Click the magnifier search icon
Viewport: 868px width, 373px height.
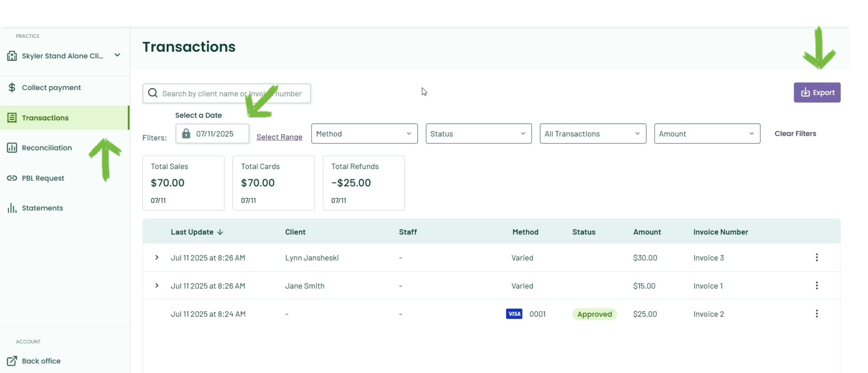(153, 93)
